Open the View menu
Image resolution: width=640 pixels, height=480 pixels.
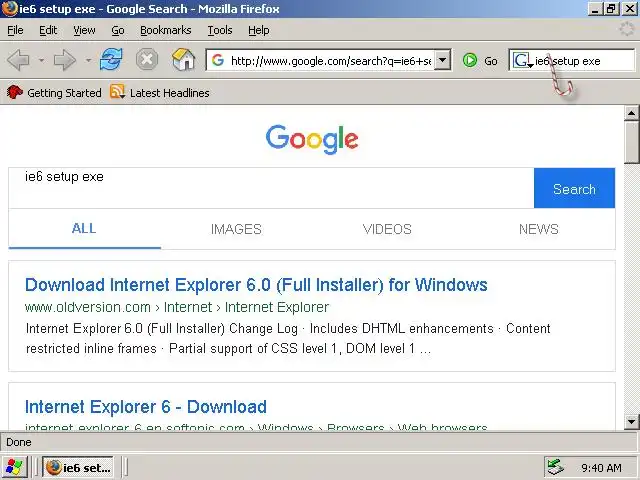84,30
